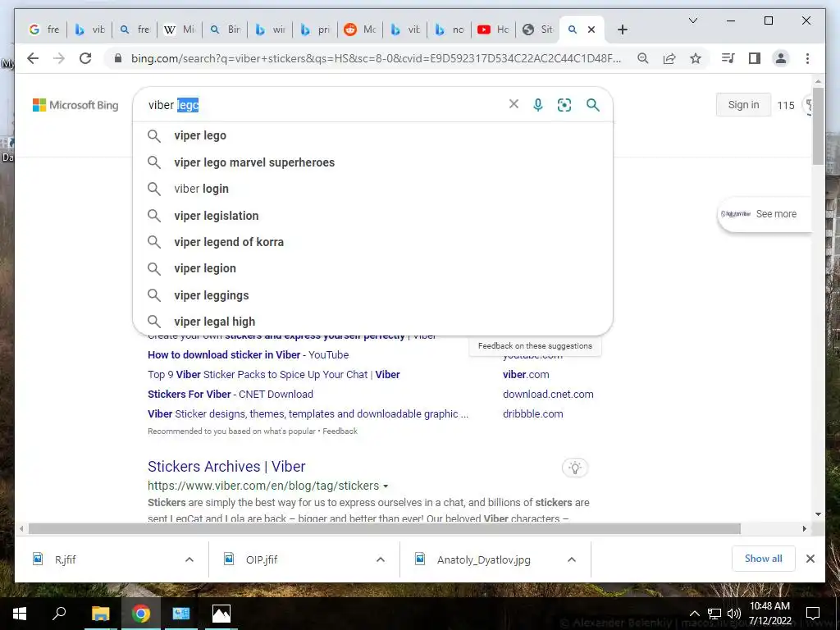Click the browser forward arrow
The width and height of the screenshot is (840, 630).
pyautogui.click(x=59, y=58)
